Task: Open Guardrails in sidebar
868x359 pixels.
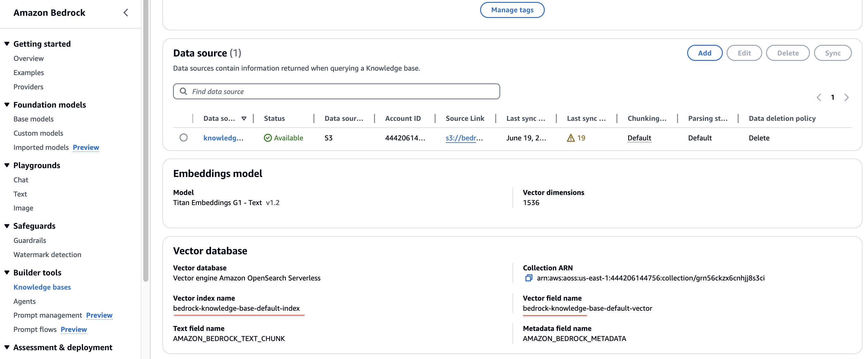Action: [30, 240]
